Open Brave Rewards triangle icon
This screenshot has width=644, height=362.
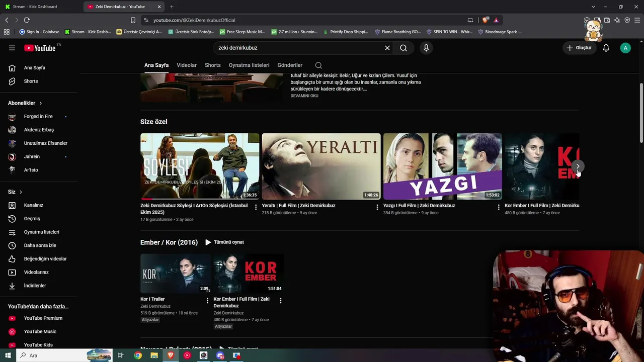[496, 20]
